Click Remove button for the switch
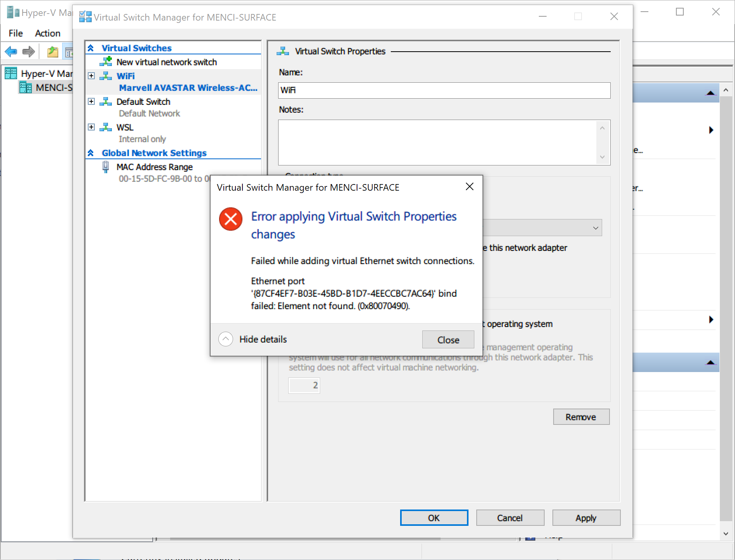735x560 pixels. (x=581, y=417)
